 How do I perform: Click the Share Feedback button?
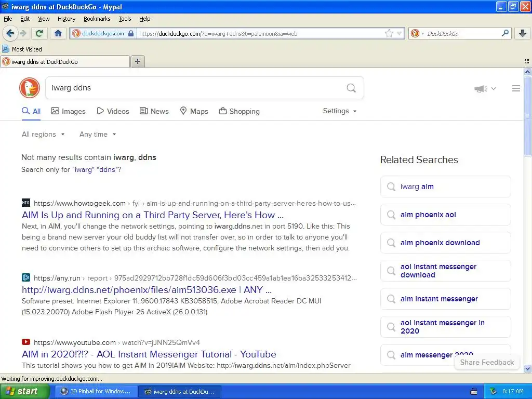click(x=487, y=362)
